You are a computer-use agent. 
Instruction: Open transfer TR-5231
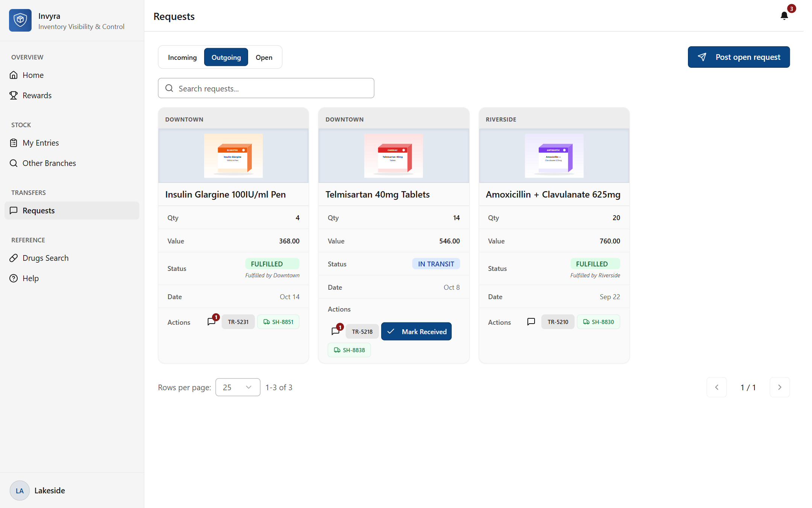pos(238,322)
